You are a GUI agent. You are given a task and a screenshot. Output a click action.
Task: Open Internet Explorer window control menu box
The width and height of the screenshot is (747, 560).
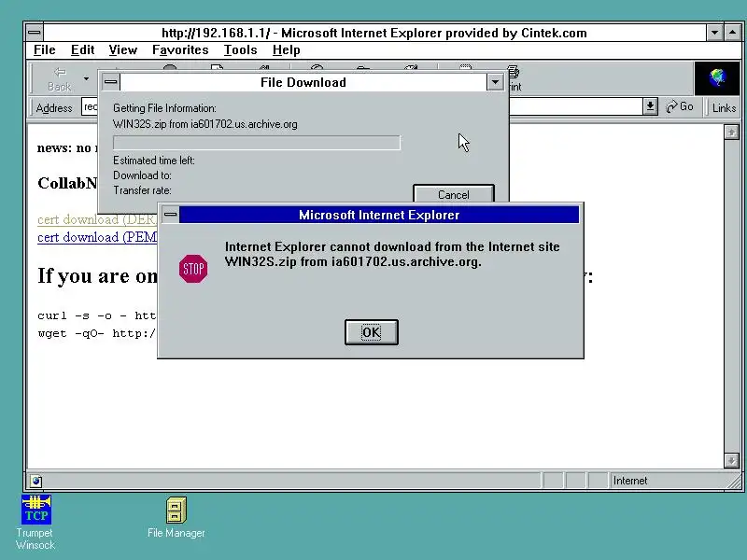coord(35,33)
